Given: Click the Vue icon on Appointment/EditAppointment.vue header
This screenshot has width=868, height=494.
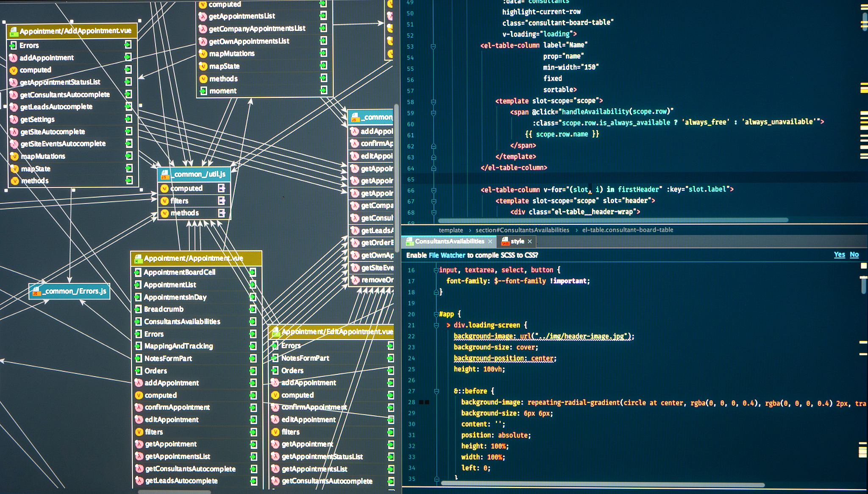Looking at the screenshot, I should tap(275, 332).
